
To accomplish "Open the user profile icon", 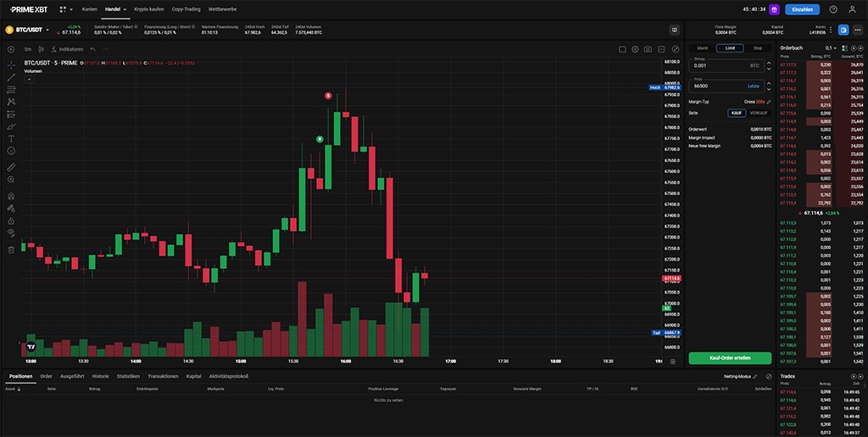I will [854, 9].
